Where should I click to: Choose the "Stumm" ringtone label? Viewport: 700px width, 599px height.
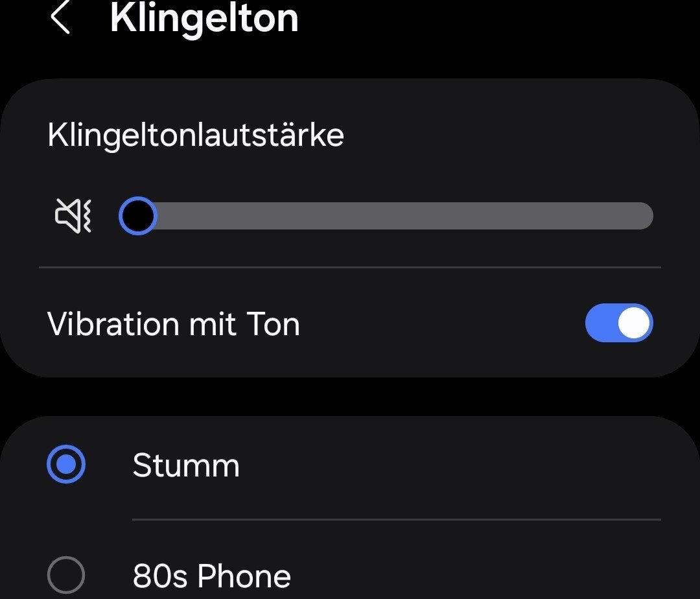click(x=186, y=465)
